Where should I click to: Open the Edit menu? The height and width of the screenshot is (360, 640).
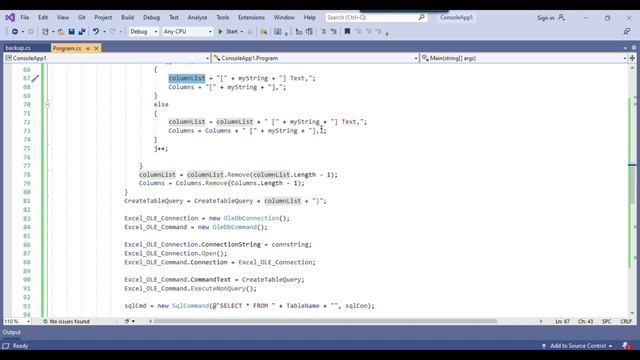coord(43,18)
